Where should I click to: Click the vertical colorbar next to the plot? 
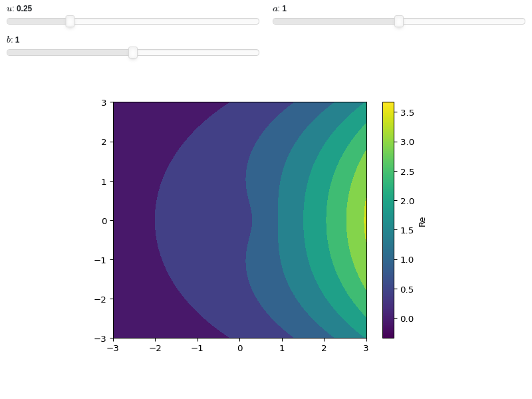pyautogui.click(x=388, y=220)
